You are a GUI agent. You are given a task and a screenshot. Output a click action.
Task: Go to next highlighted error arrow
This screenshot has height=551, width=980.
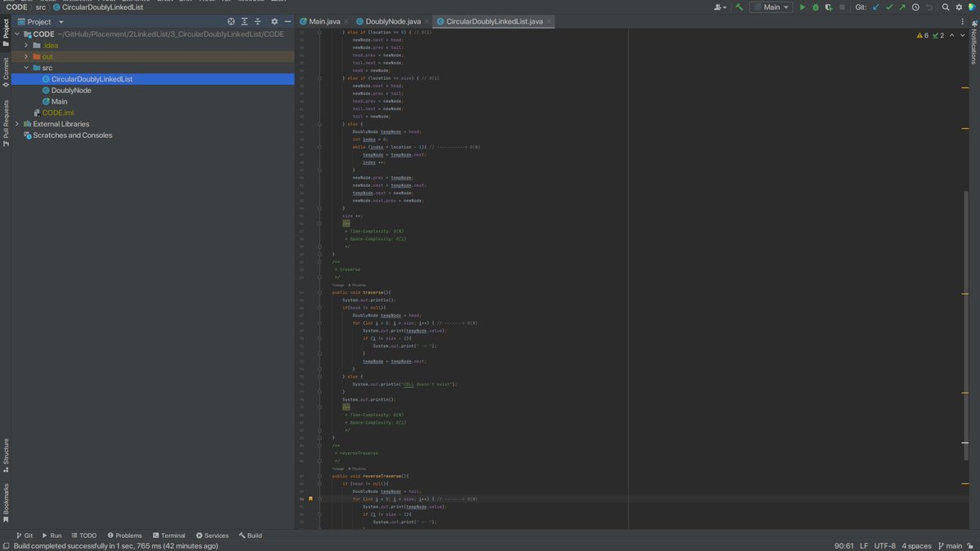[x=961, y=36]
